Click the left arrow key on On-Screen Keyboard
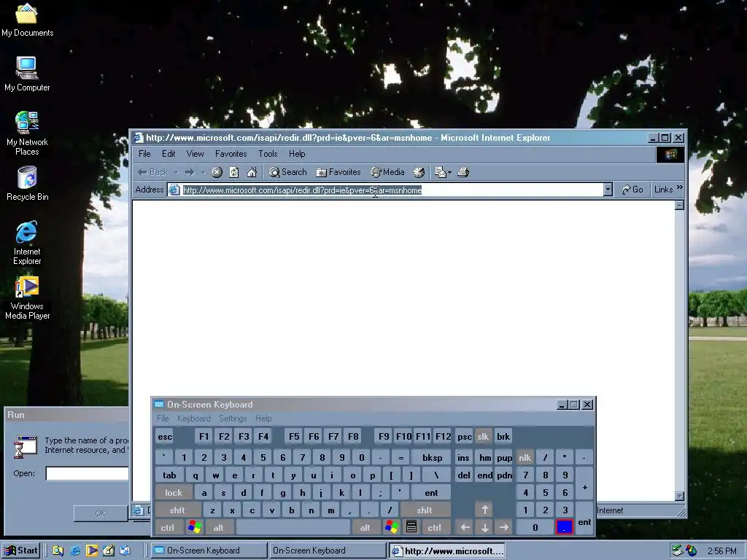 pyautogui.click(x=465, y=527)
